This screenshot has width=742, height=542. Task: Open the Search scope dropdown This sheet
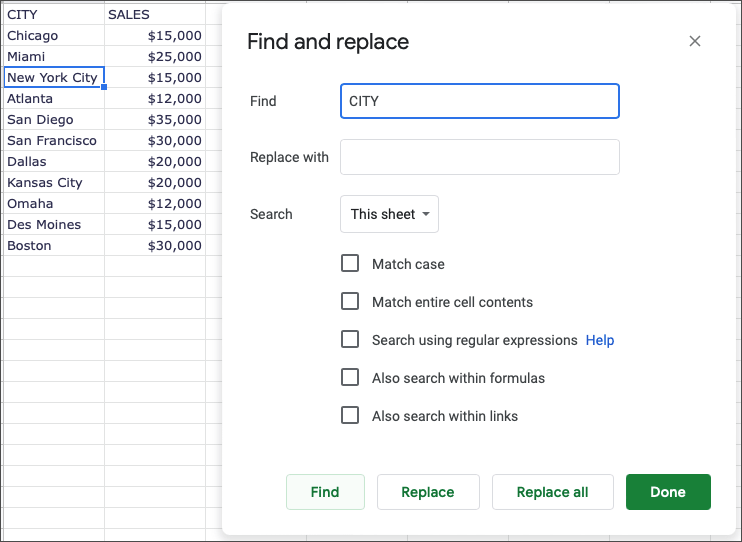click(389, 214)
